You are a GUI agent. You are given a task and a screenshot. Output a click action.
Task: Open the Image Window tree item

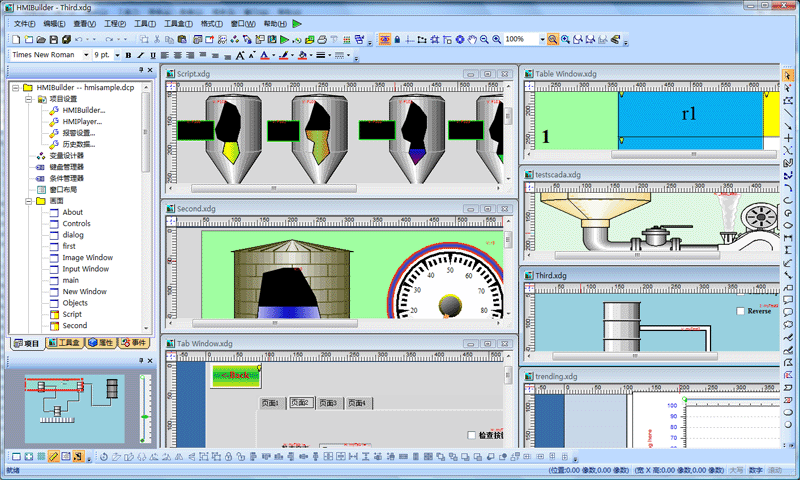pyautogui.click(x=87, y=257)
